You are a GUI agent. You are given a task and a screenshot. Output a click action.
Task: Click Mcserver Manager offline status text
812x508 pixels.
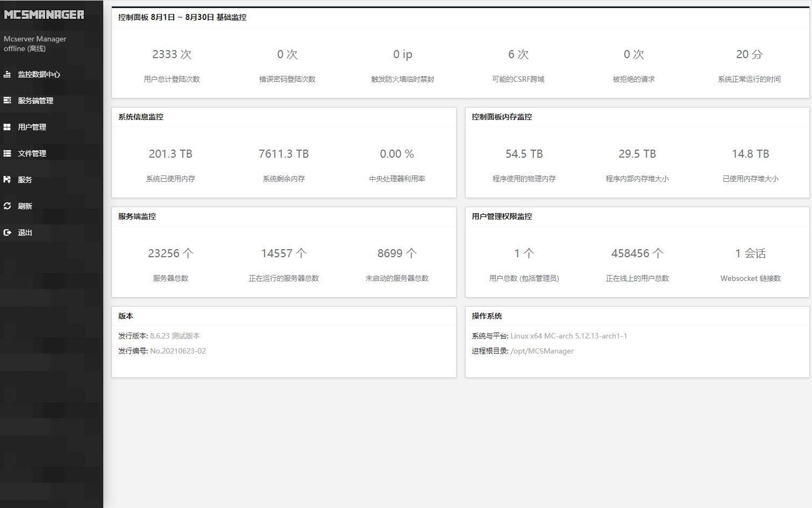[35, 44]
